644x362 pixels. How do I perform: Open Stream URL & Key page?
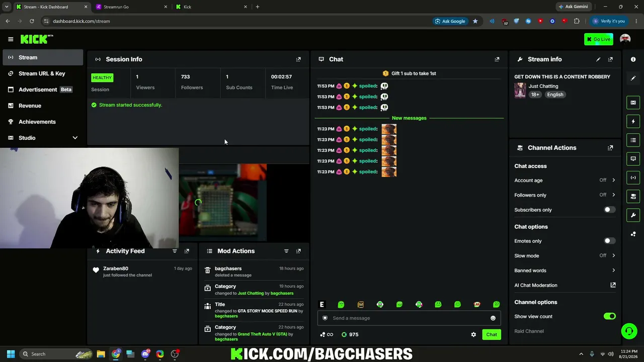[x=43, y=73]
